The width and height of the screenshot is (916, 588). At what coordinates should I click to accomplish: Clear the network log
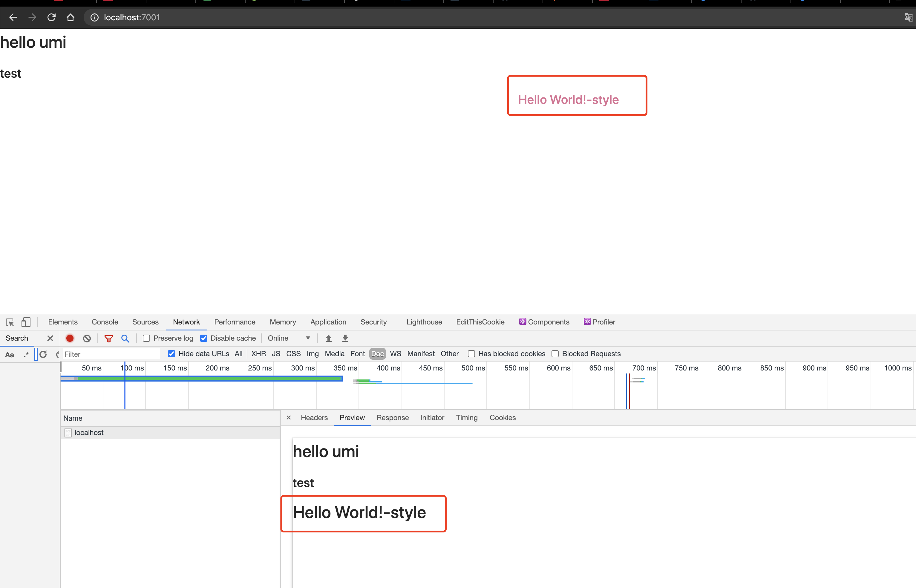pyautogui.click(x=87, y=338)
